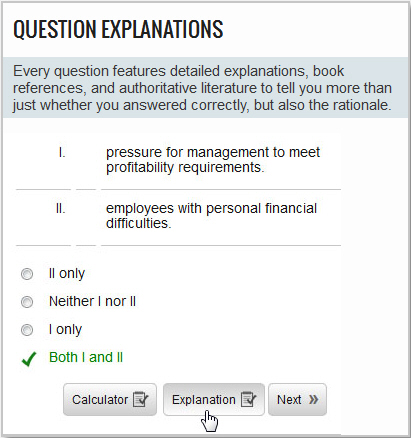Screen dimensions: 411x438
Task: Select the "II only" radio button
Action: click(27, 274)
